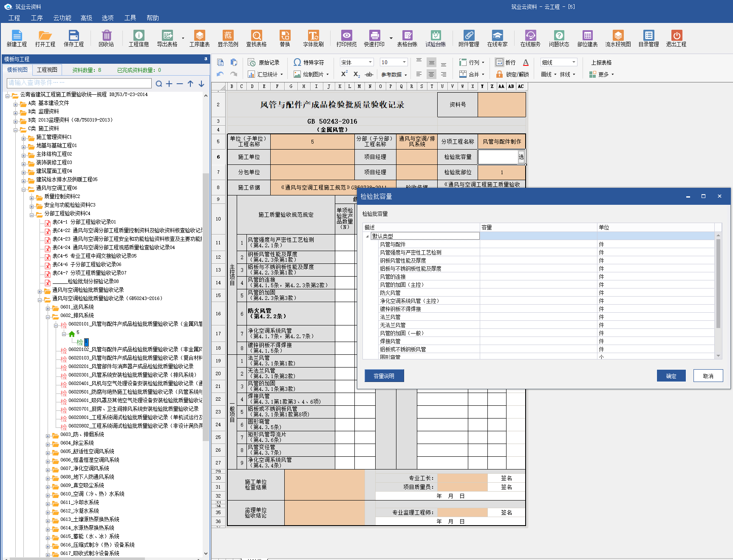Viewport: 733px width, 560px height.
Task: Open the 细线 line style dropdown
Action: 574,62
